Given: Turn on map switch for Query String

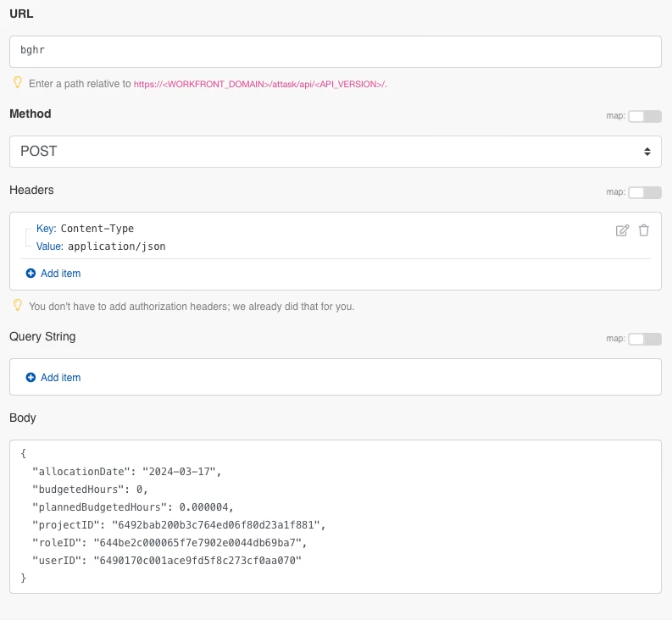Looking at the screenshot, I should tap(644, 339).
